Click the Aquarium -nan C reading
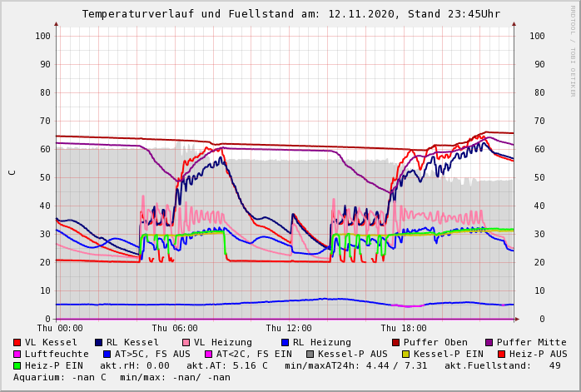 [60, 377]
